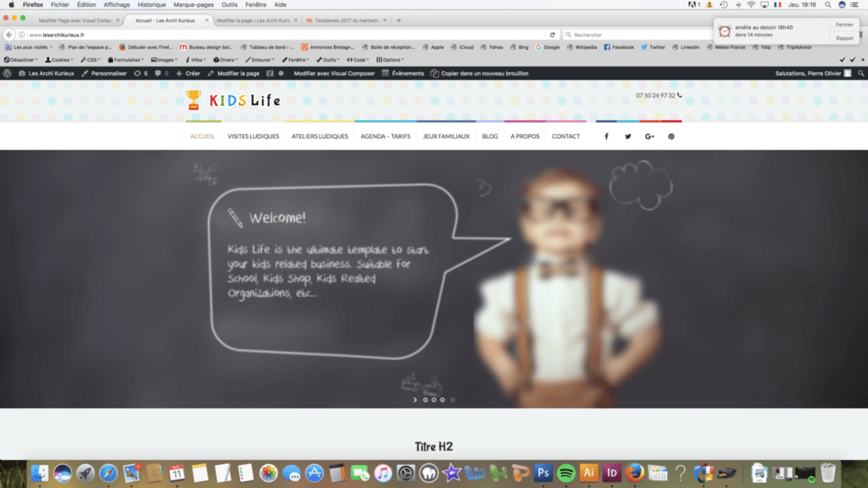Open Facebook social icon in site menu
Image resolution: width=868 pixels, height=488 pixels.
(606, 136)
